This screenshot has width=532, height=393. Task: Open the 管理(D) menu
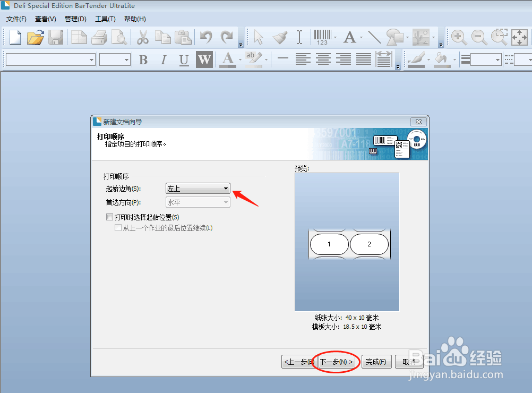[75, 19]
